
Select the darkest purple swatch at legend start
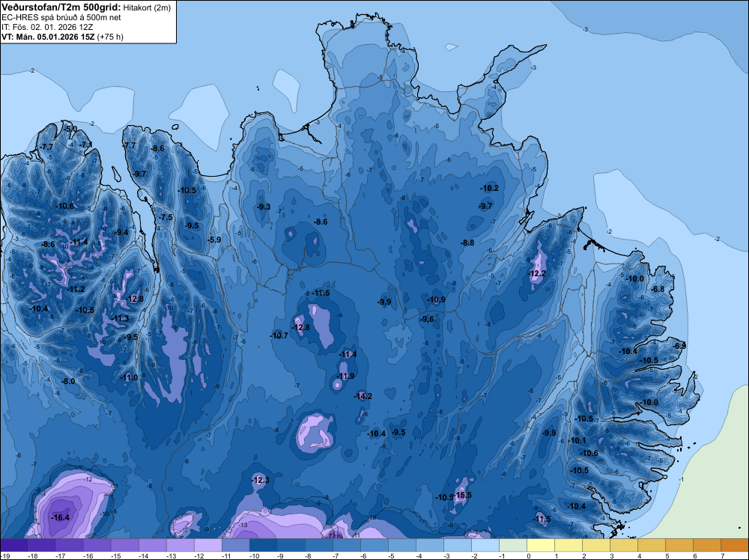13,545
